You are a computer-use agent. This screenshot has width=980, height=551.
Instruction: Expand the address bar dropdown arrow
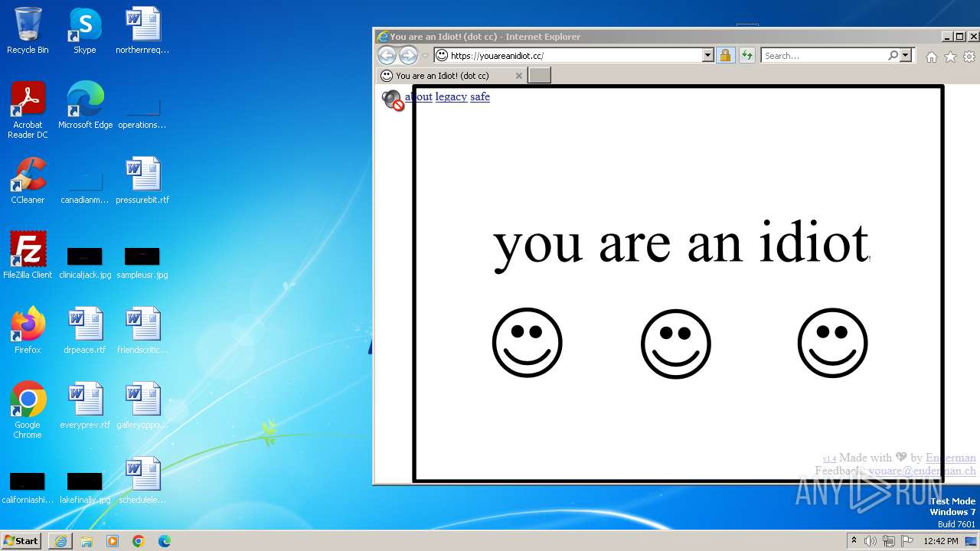click(x=708, y=55)
